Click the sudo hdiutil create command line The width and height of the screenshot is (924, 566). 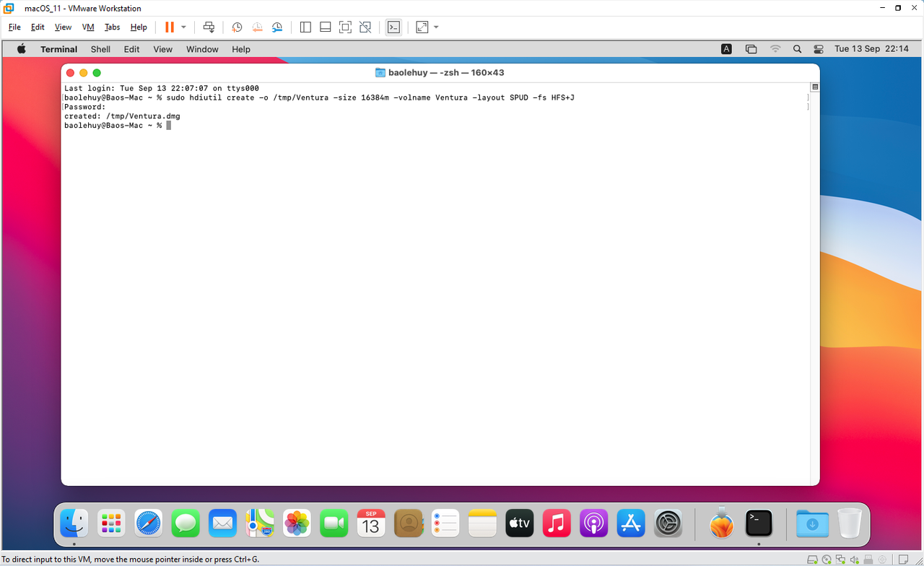tap(370, 97)
